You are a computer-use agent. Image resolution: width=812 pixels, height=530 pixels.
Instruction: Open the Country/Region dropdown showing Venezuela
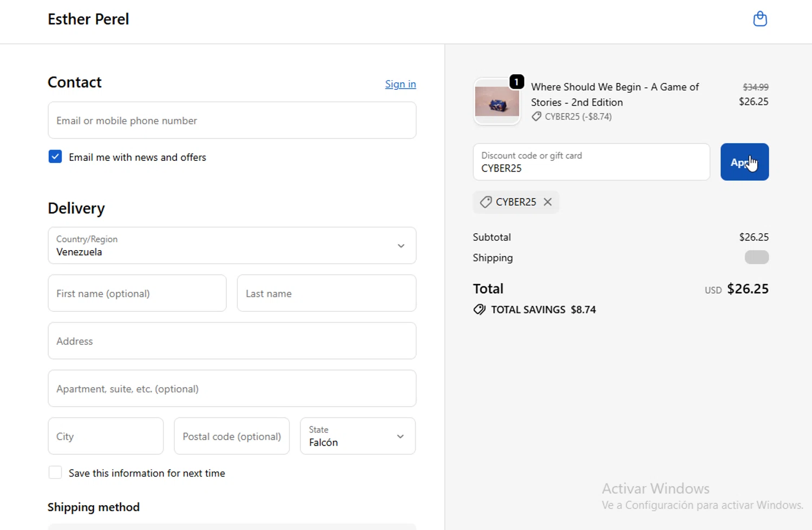pyautogui.click(x=232, y=246)
